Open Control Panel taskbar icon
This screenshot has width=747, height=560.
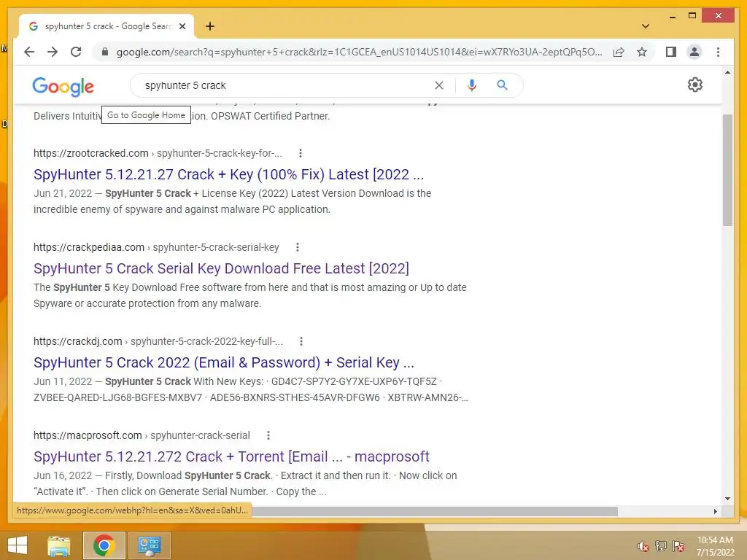149,545
